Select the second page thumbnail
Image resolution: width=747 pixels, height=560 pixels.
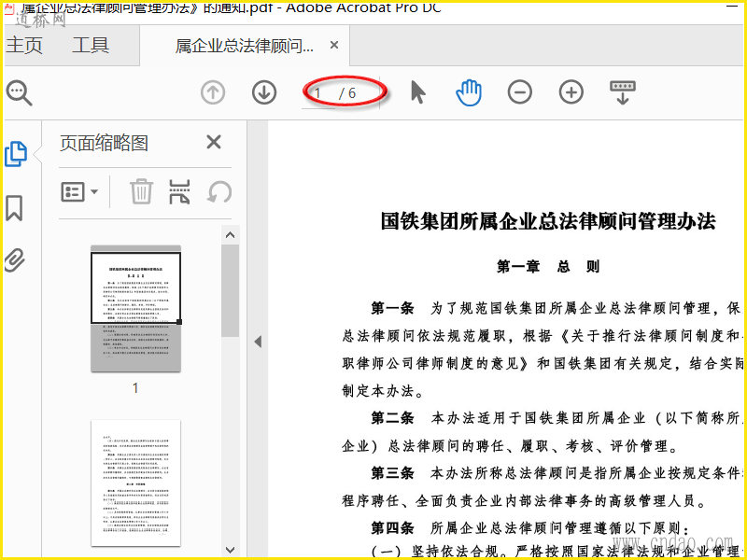click(x=135, y=483)
